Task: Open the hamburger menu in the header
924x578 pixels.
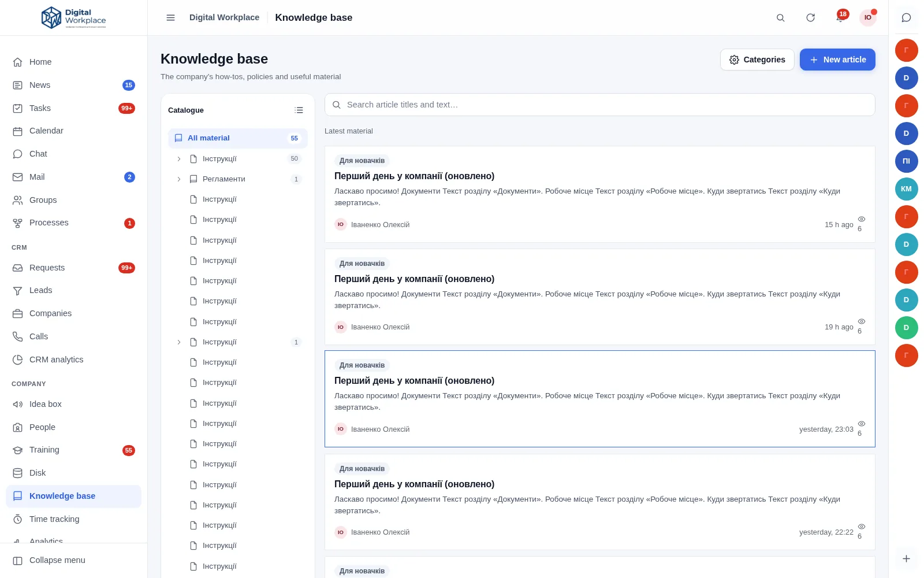Action: point(170,18)
